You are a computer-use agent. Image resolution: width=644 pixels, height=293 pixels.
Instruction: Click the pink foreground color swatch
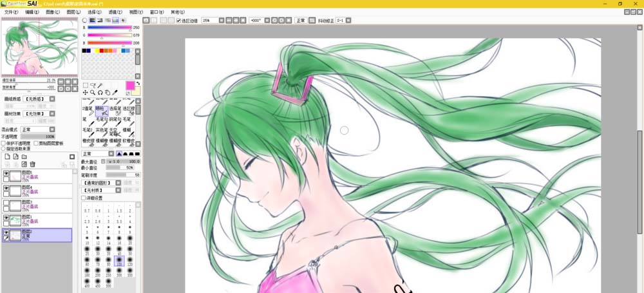point(130,86)
